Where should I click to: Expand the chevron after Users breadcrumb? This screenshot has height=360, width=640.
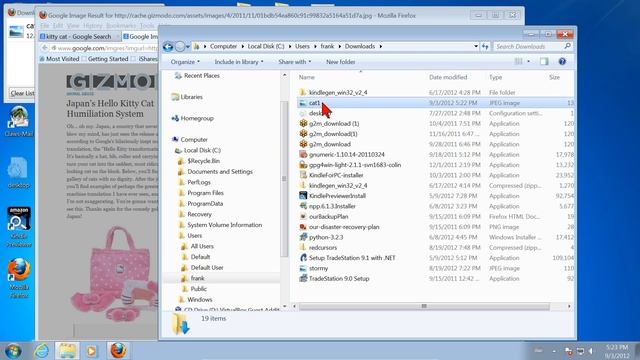coord(315,47)
